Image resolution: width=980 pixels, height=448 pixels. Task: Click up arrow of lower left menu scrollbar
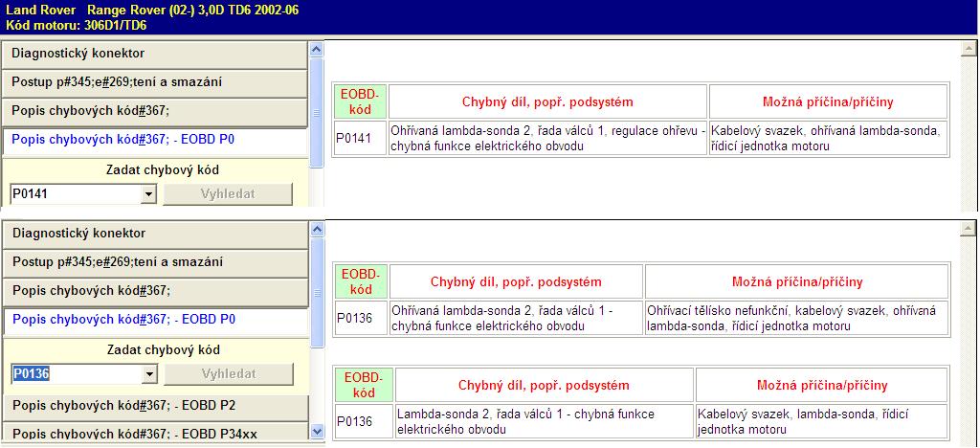tap(318, 227)
